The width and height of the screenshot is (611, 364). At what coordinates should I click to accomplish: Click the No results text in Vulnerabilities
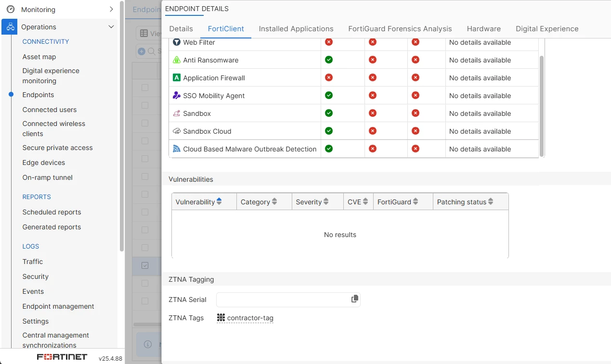tap(340, 235)
